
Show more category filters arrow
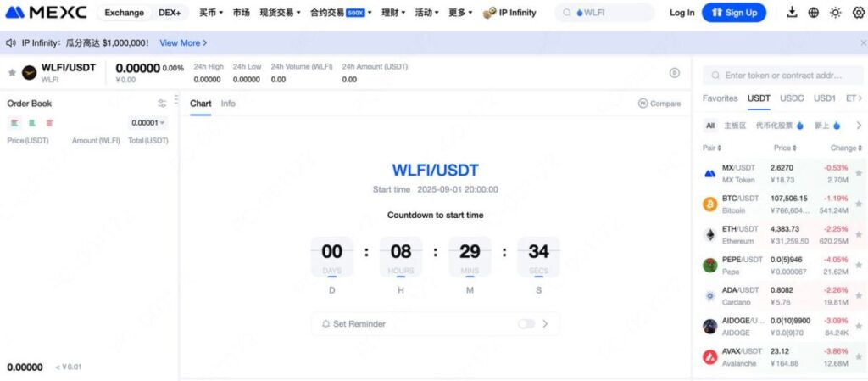click(860, 126)
